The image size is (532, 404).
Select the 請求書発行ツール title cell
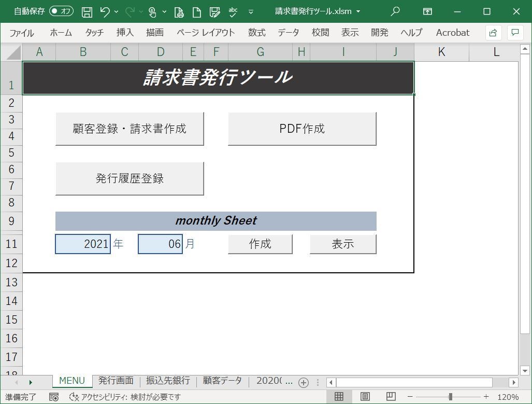218,78
